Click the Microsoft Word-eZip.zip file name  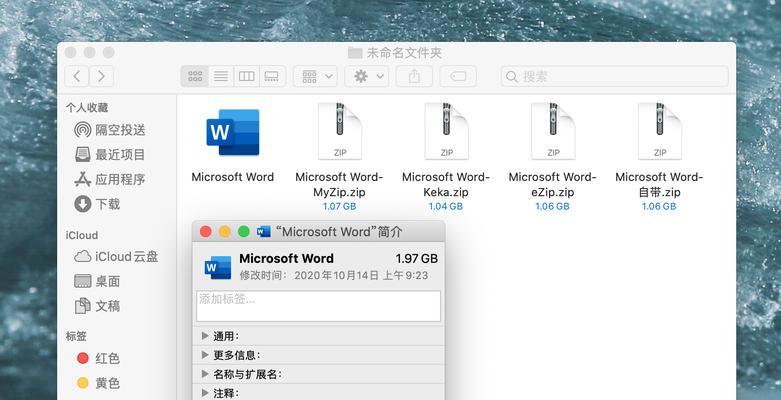click(552, 184)
